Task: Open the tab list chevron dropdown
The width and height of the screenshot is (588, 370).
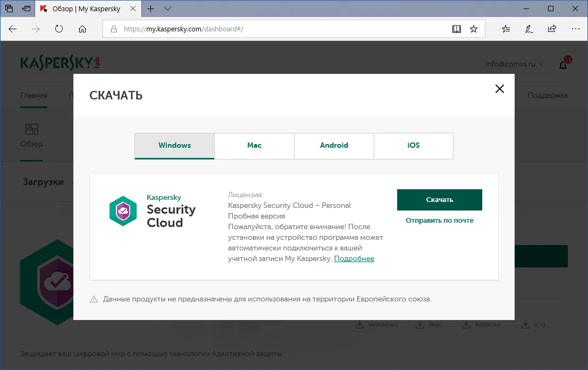Action: [167, 9]
